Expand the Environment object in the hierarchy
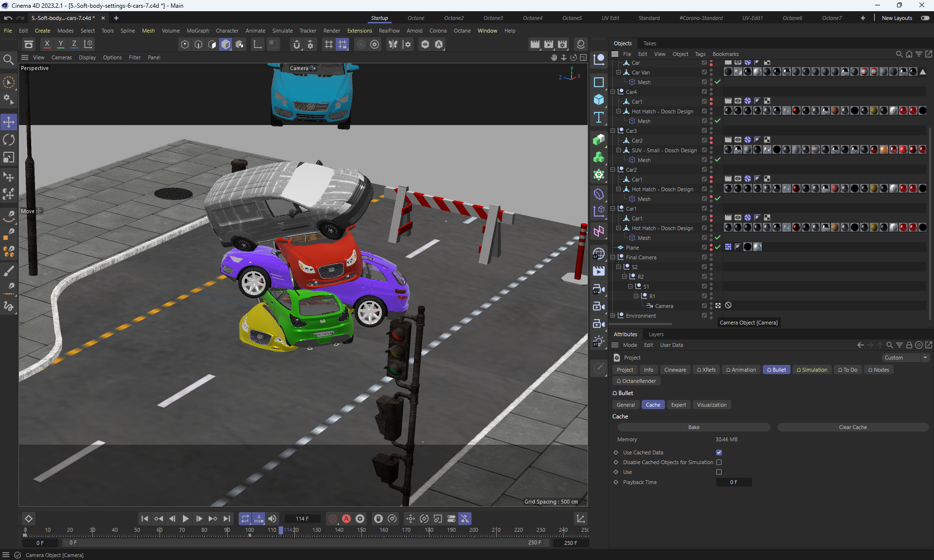 click(613, 316)
